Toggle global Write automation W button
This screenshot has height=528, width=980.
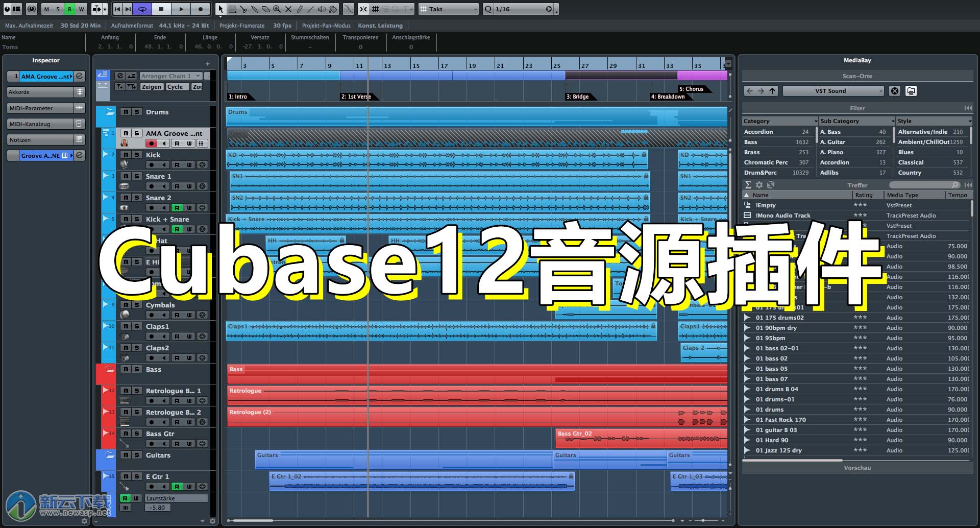pyautogui.click(x=81, y=9)
